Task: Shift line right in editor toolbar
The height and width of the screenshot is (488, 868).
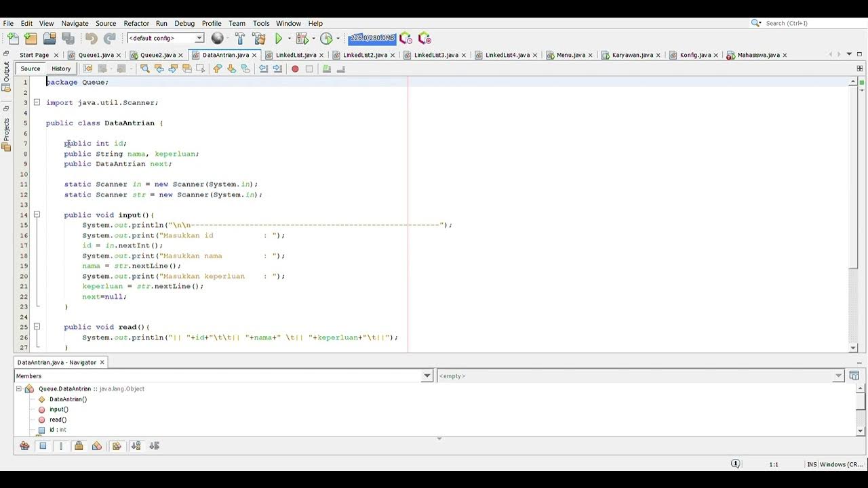Action: [277, 68]
